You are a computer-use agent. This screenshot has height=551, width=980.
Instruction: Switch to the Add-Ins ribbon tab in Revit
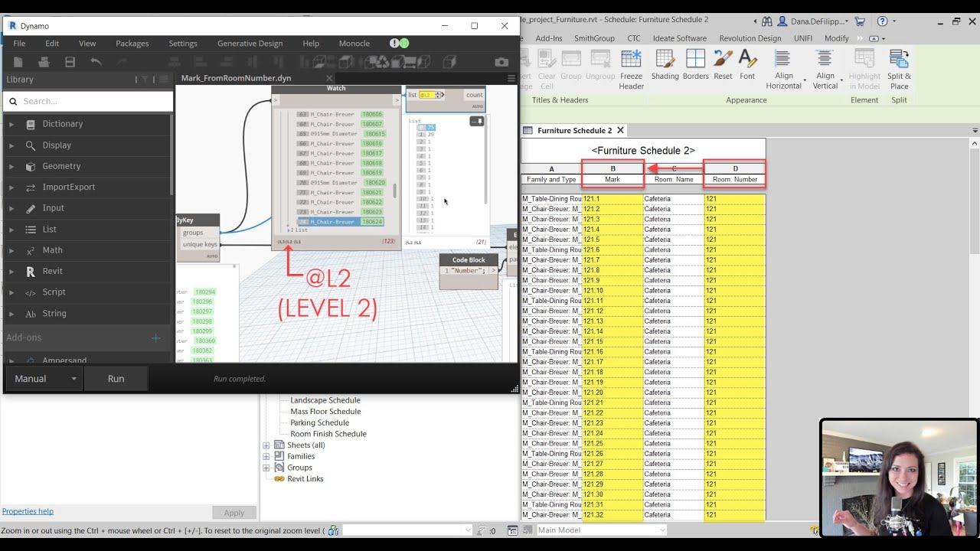coord(549,38)
